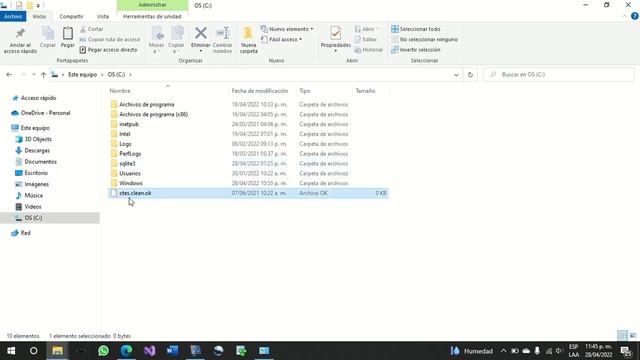Select the PerfLogs folder
Image resolution: width=640 pixels, height=360 pixels.
[x=130, y=153]
